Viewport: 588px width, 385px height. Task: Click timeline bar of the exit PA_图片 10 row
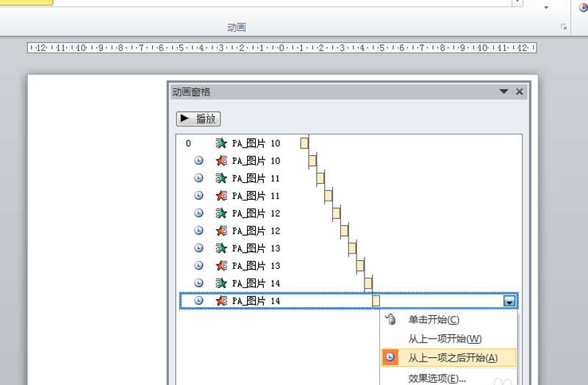coord(312,161)
